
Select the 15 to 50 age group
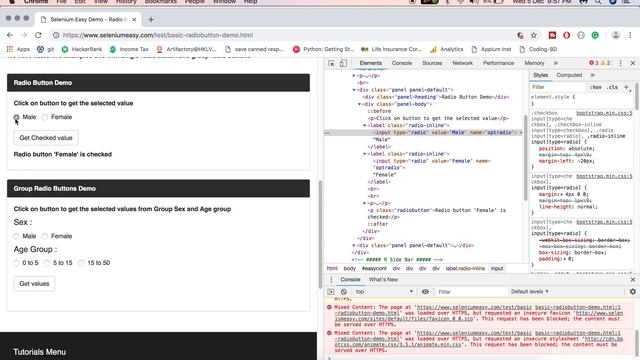tap(81, 263)
